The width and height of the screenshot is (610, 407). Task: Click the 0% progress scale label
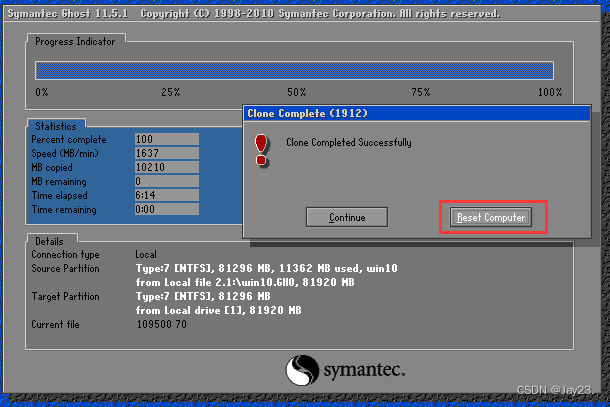[x=42, y=92]
